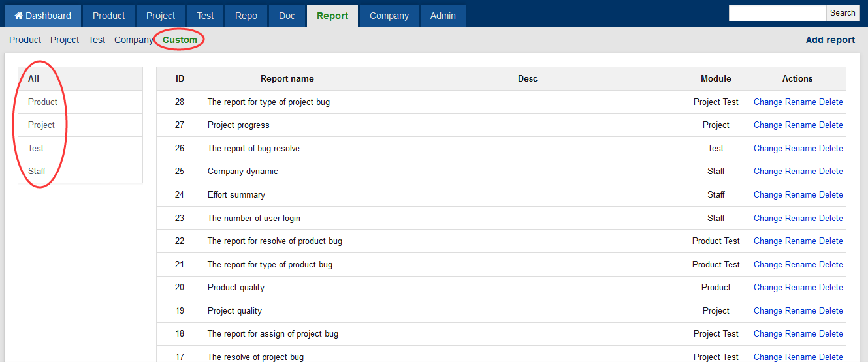Screen dimensions: 868x362
Task: Select the All category in sidebar
Action: pos(33,78)
